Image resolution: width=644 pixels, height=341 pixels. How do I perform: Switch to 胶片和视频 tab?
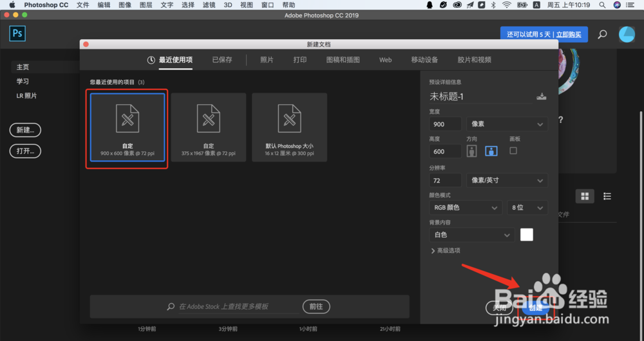click(475, 60)
